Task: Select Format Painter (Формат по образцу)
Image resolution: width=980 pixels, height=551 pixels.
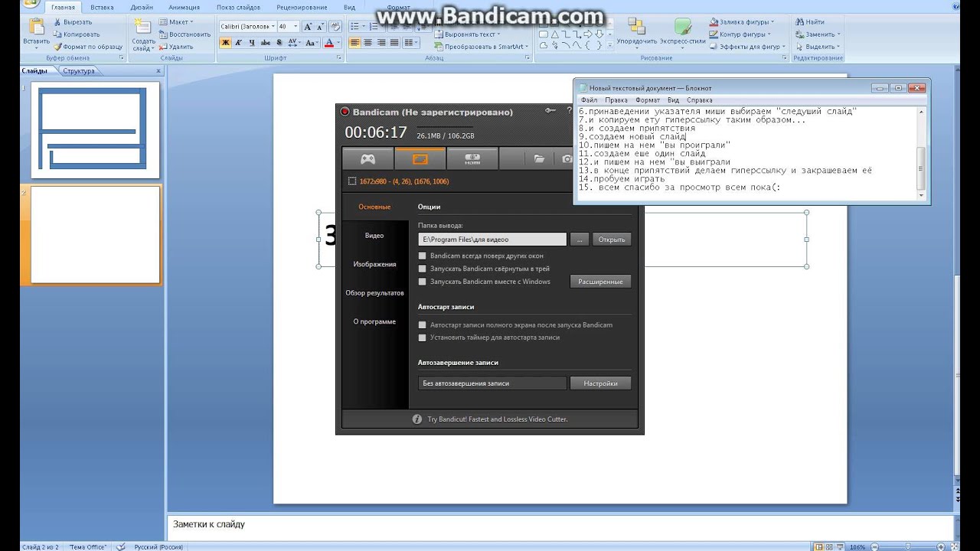Action: (87, 47)
